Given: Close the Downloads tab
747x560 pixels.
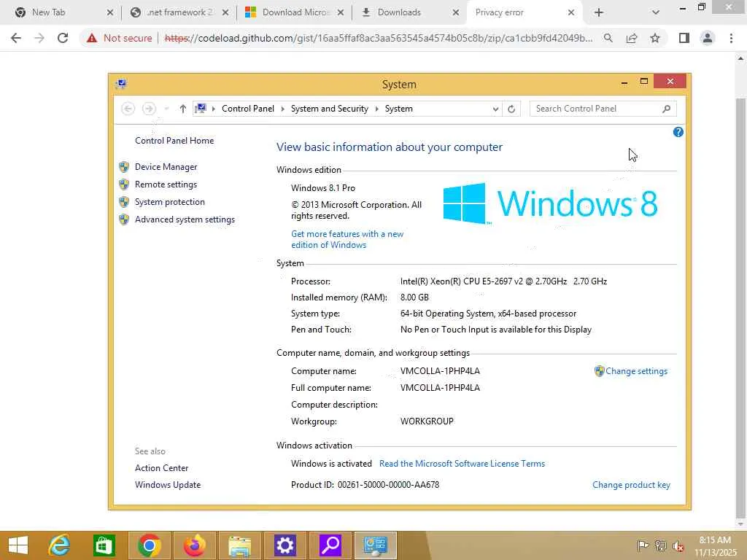Looking at the screenshot, I should (455, 12).
